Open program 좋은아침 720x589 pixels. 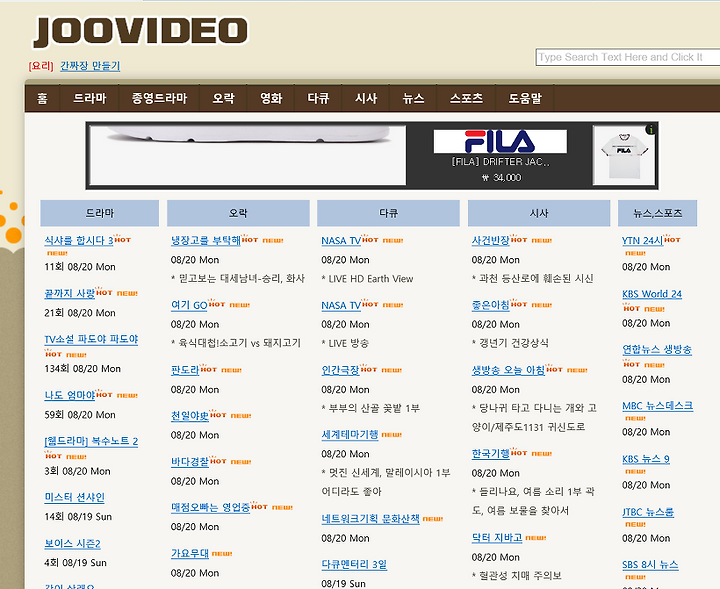(490, 305)
